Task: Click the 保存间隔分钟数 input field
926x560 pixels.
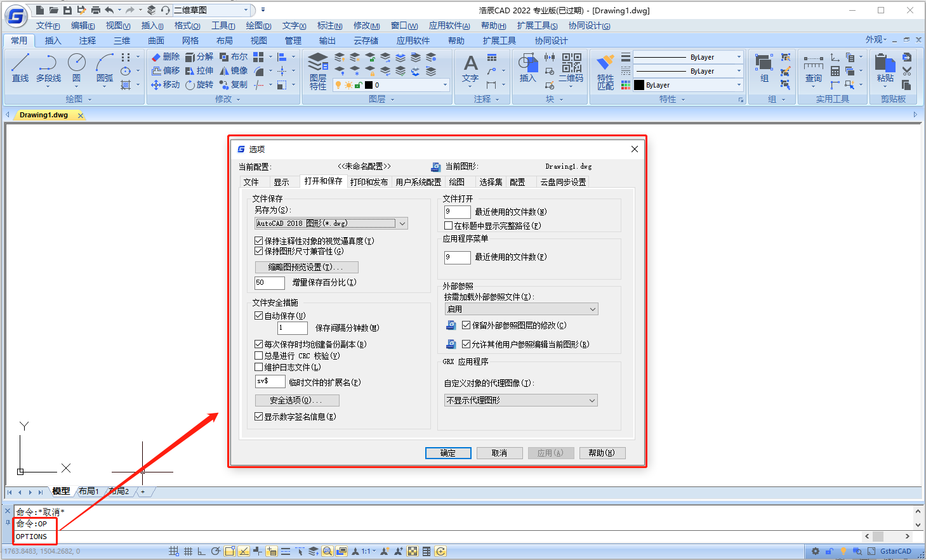Action: (x=293, y=328)
